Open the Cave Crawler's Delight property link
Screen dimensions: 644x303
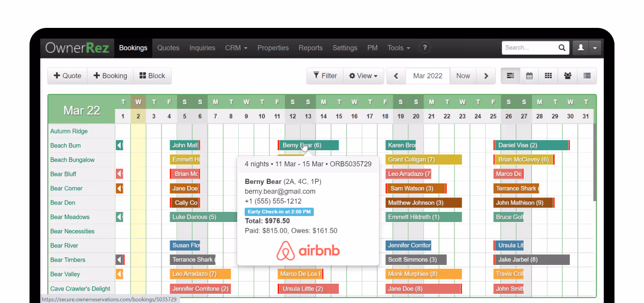coord(80,289)
